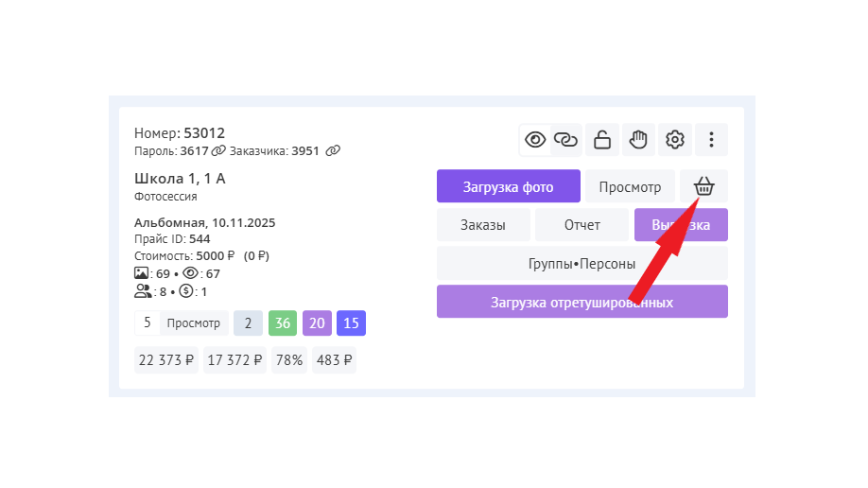Click the small Просмотр label beside 5

click(194, 322)
